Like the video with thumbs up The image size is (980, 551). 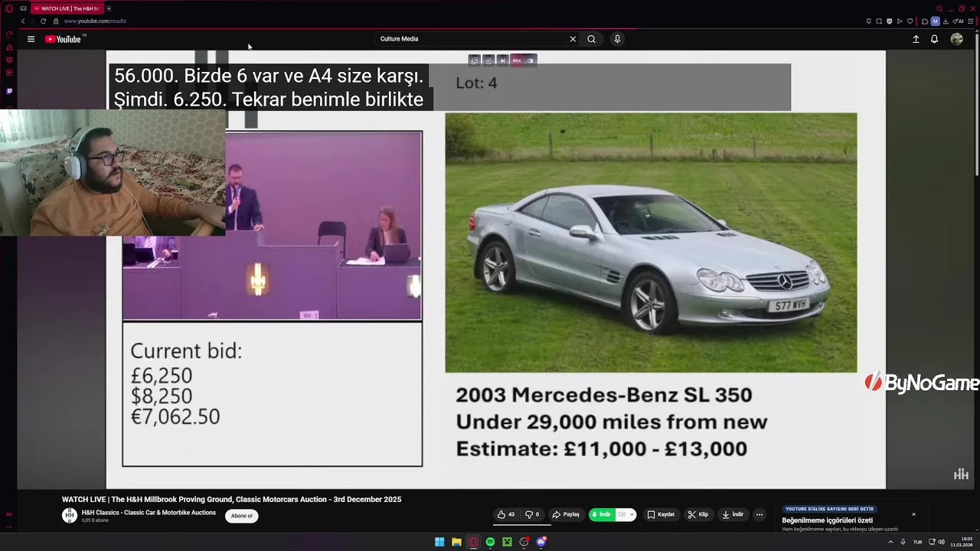pos(505,514)
